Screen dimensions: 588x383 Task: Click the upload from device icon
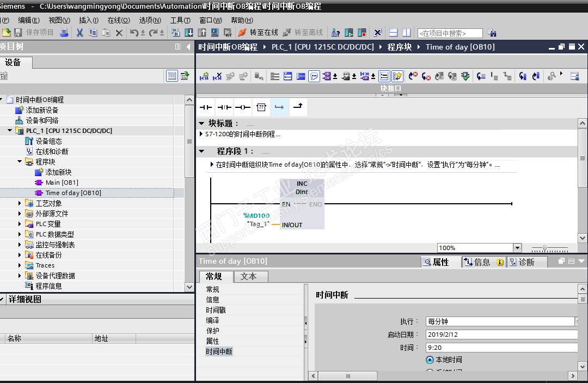point(202,33)
